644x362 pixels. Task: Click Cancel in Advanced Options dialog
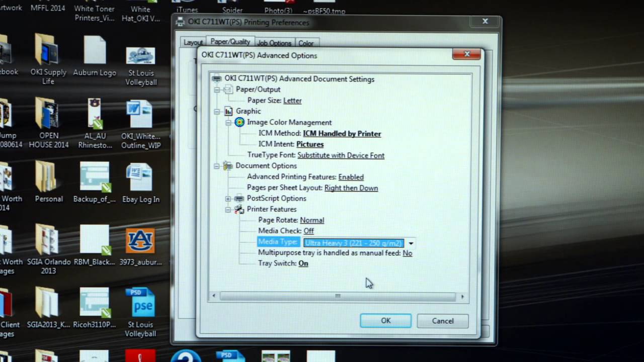pos(443,321)
